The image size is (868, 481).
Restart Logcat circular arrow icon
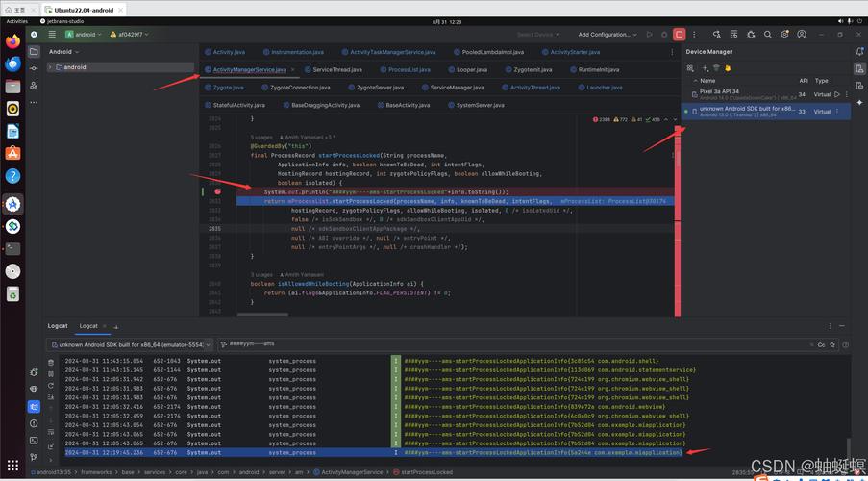[x=51, y=385]
